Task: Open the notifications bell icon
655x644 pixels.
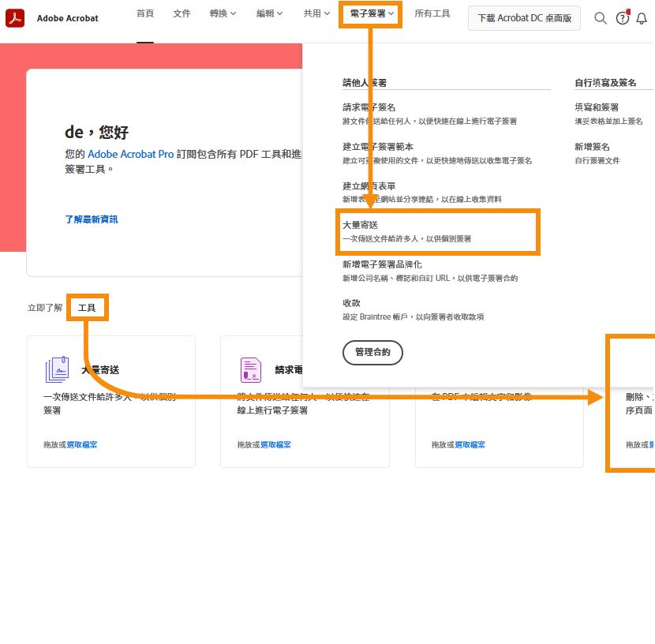Action: coord(642,18)
